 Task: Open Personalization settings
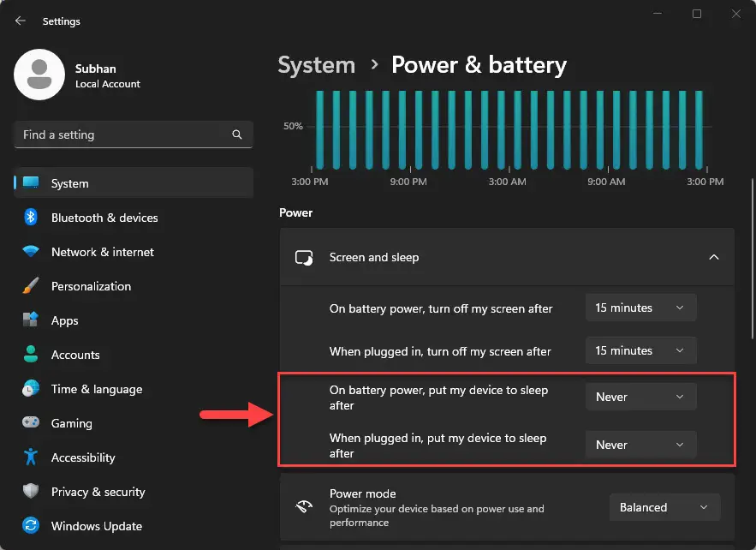pos(134,286)
